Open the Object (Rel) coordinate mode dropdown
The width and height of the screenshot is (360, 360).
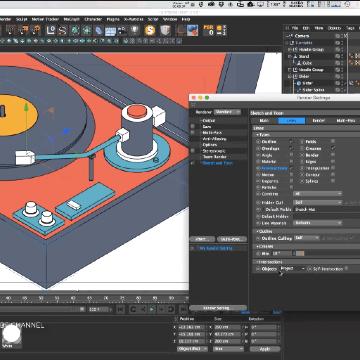pos(192,349)
